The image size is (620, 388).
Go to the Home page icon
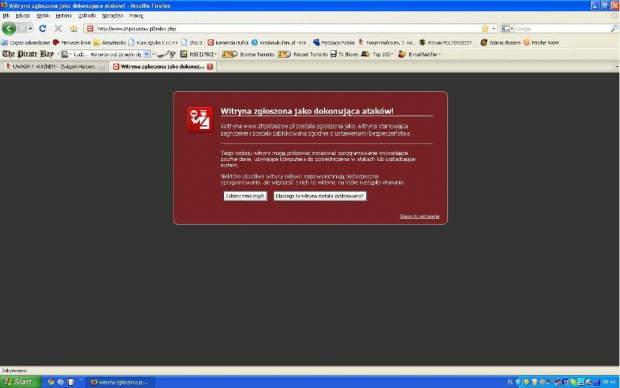74,28
